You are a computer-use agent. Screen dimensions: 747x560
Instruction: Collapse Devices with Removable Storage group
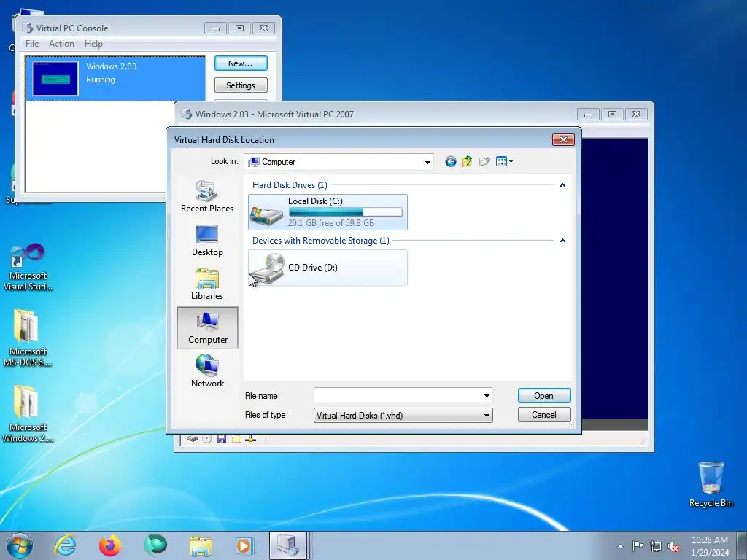click(562, 241)
